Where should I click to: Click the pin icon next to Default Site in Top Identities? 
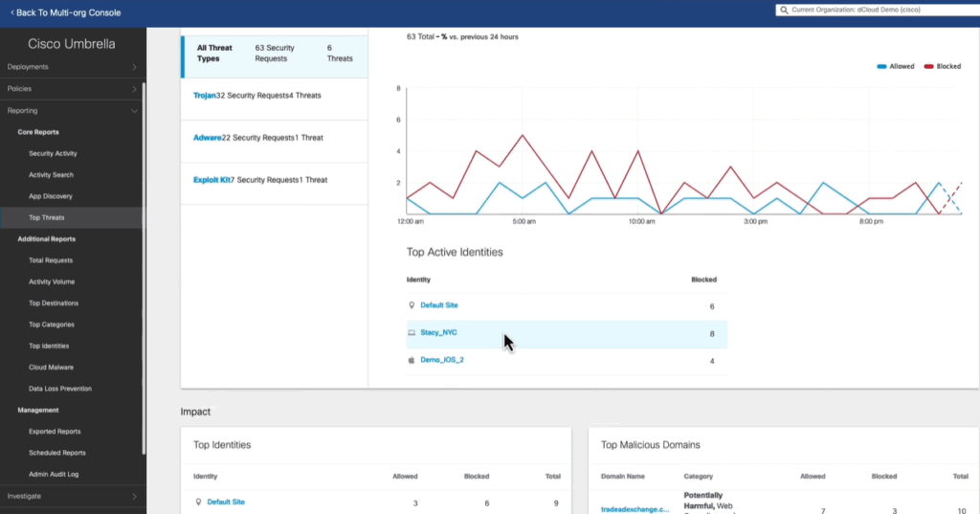click(x=199, y=503)
